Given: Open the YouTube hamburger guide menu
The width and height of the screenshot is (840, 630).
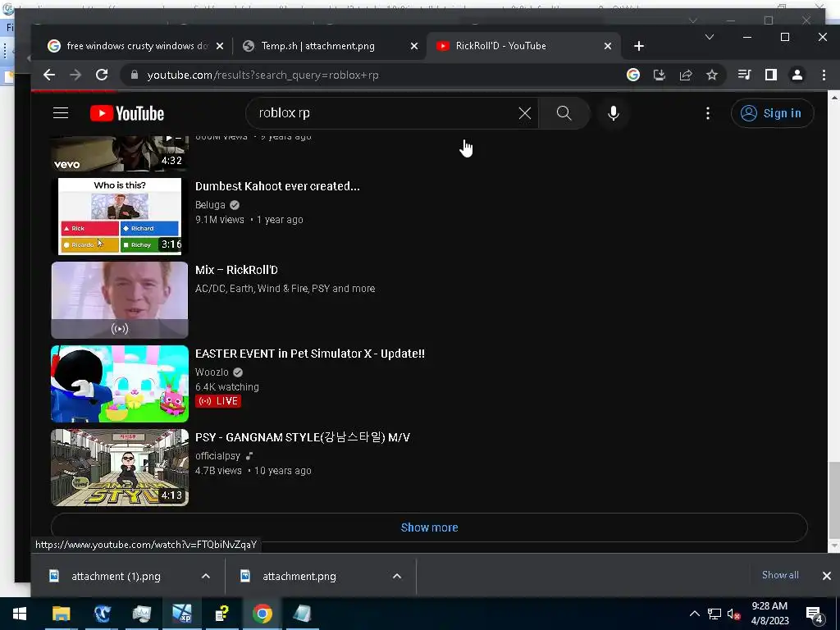Looking at the screenshot, I should click(x=61, y=113).
